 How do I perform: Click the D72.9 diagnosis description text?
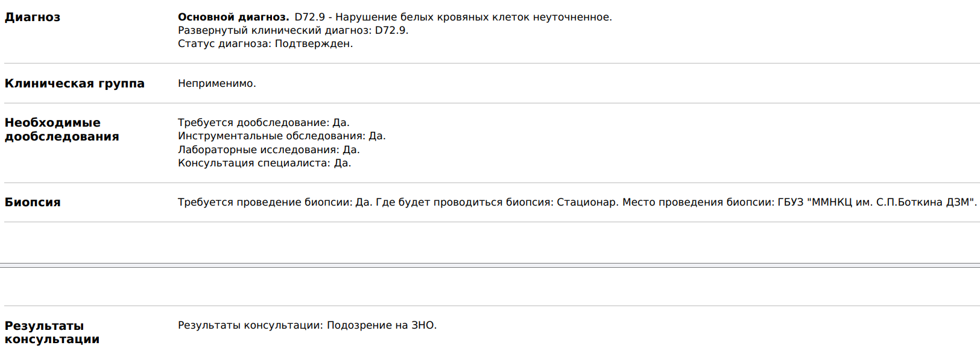tap(453, 17)
